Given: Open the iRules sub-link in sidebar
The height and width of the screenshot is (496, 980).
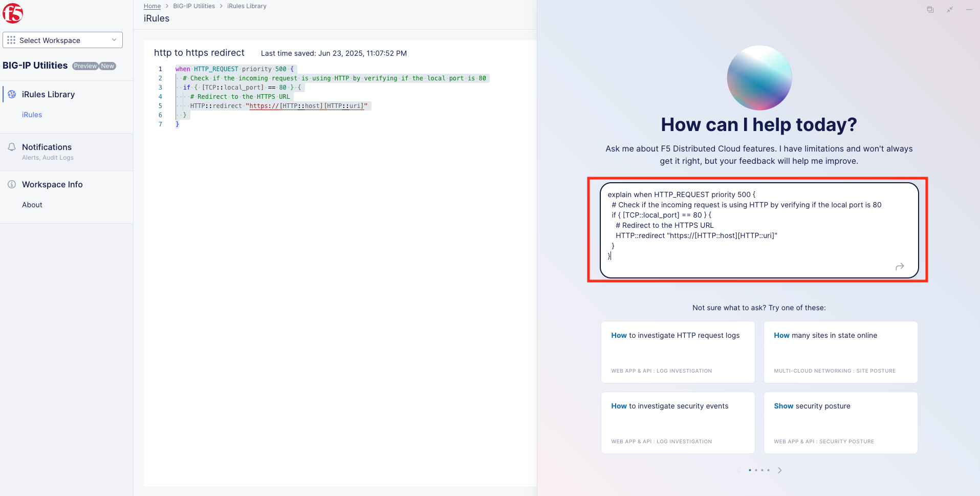Looking at the screenshot, I should click(x=32, y=115).
